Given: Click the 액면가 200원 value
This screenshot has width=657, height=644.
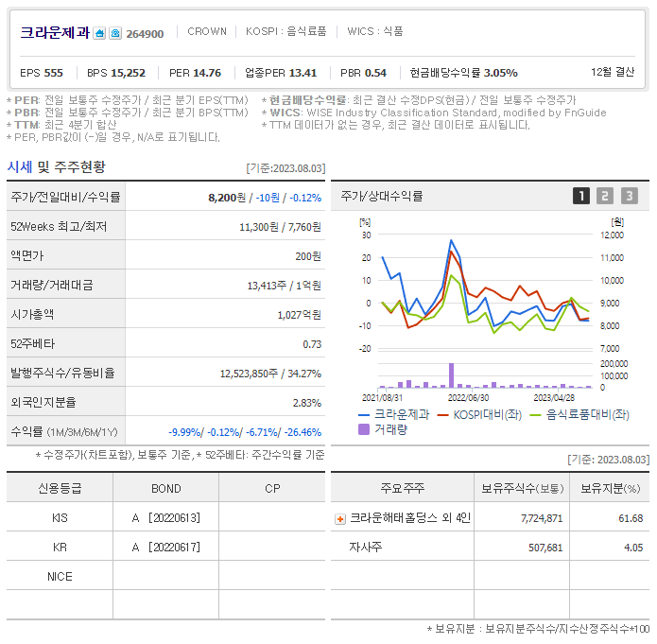Looking at the screenshot, I should click(x=308, y=256).
